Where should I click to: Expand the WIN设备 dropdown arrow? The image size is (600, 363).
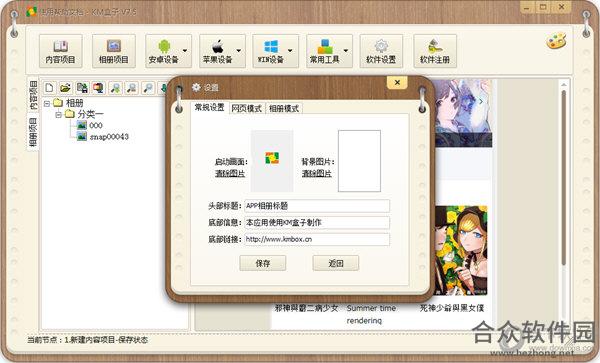pyautogui.click(x=290, y=50)
